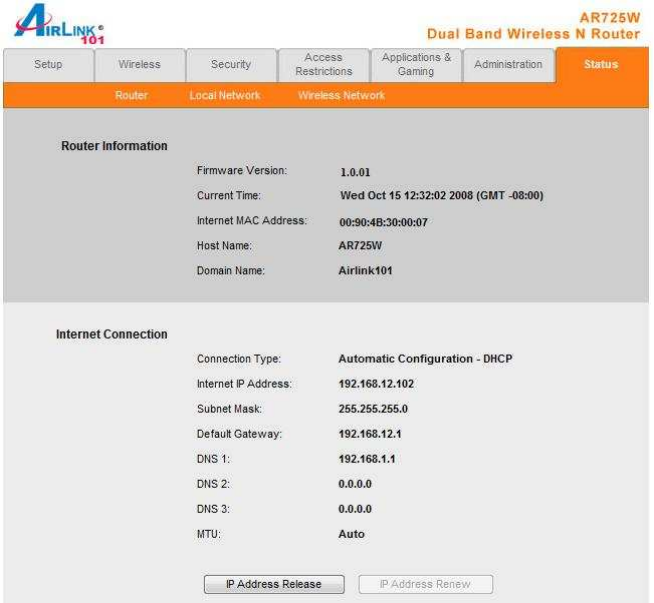654x603 pixels.
Task: Click the MTU label
Action: 209,534
